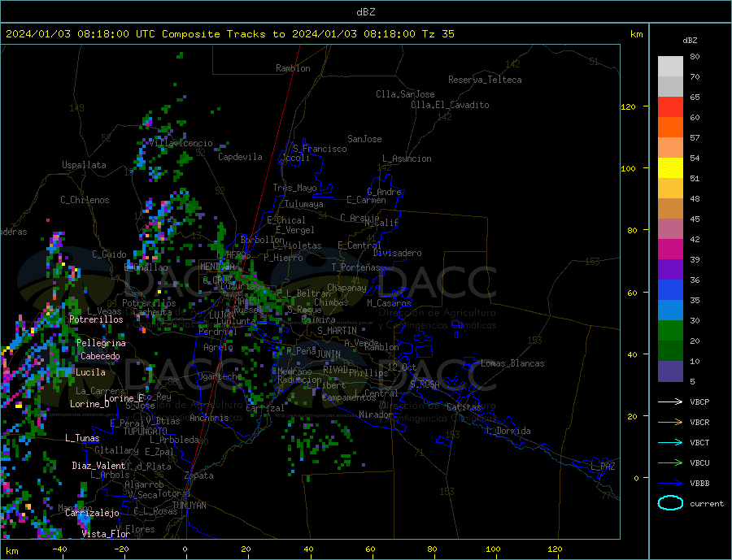
Task: Click the 'L_Dormida' map label
Action: point(508,431)
